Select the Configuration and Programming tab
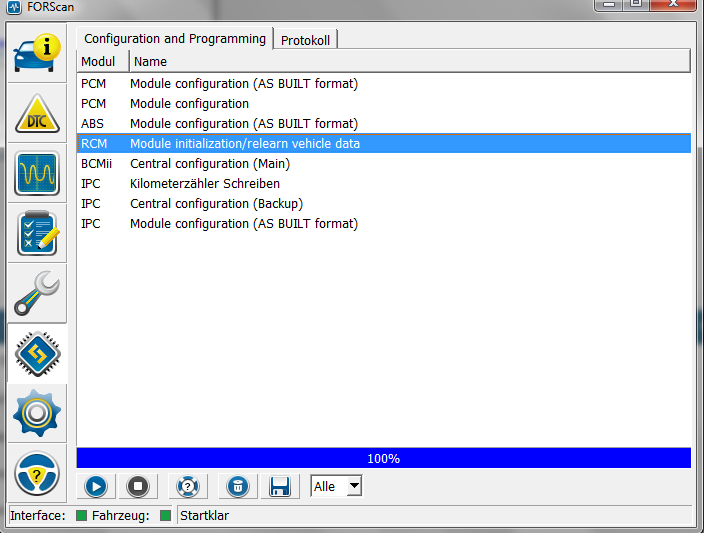 click(175, 39)
